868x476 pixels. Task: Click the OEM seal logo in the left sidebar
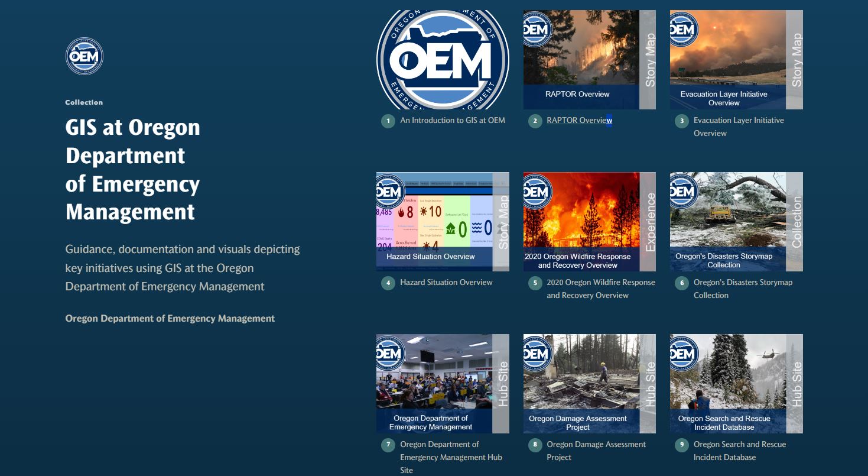(x=84, y=56)
